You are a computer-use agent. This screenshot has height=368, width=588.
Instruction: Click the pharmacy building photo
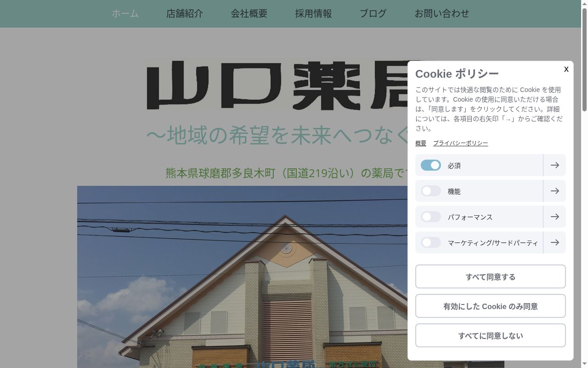[242, 277]
